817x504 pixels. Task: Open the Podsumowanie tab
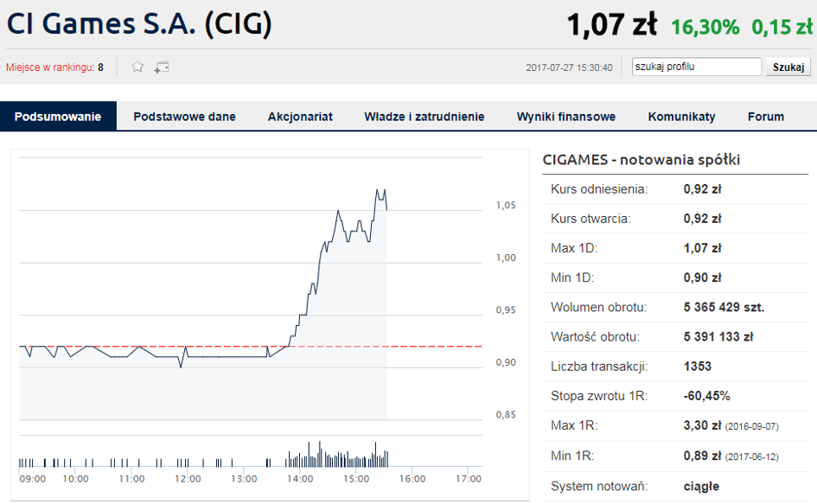tap(58, 116)
